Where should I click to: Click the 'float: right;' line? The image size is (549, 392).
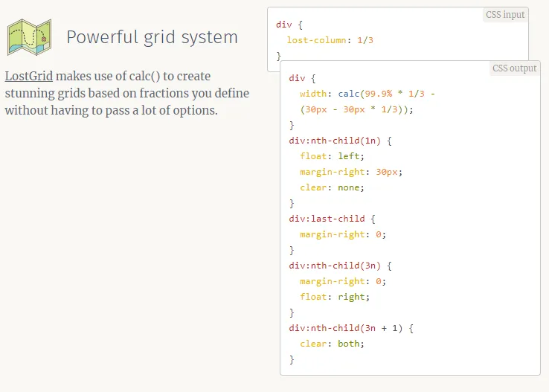point(335,297)
